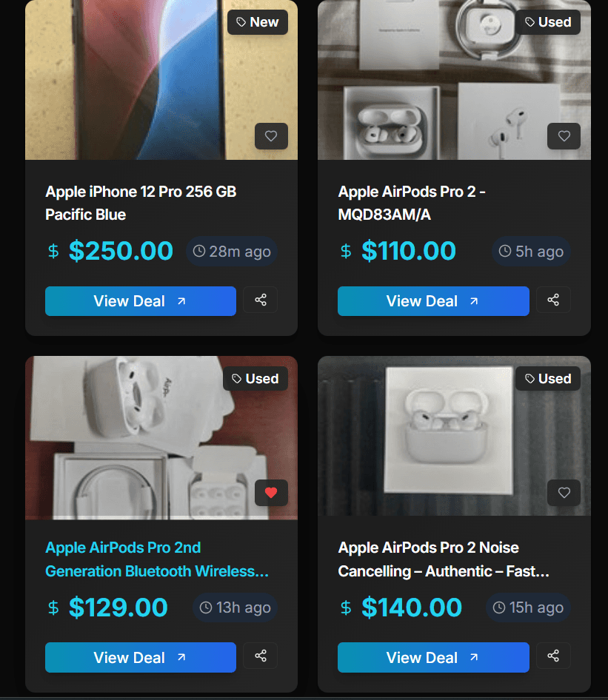Open Apple AirPods Pro 2nd Generation title link
The height and width of the screenshot is (700, 608).
157,559
